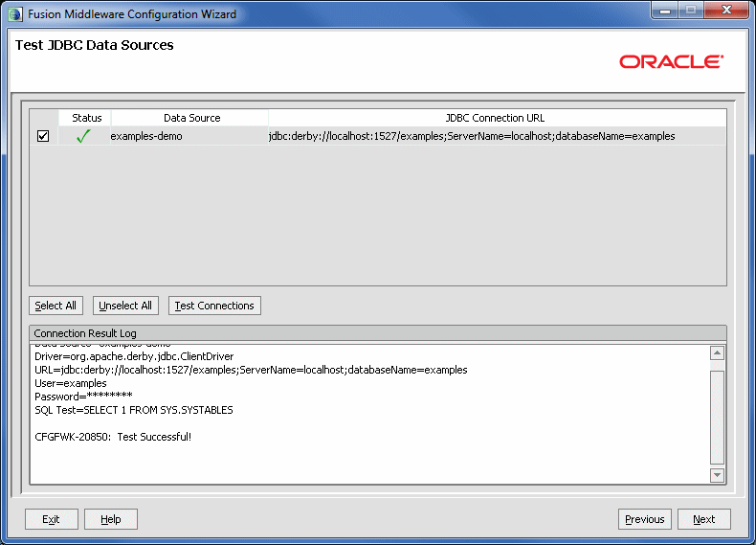Click the result log scrollbar thumb

click(x=717, y=417)
